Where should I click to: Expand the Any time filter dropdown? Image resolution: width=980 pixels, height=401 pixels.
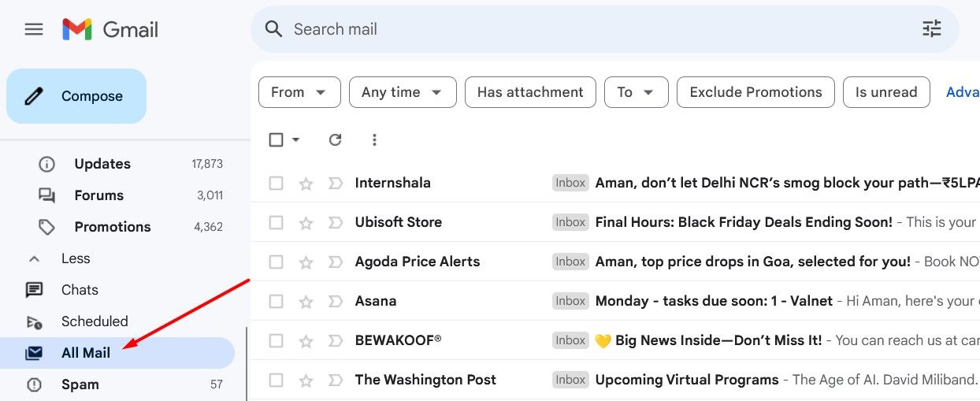click(x=403, y=92)
